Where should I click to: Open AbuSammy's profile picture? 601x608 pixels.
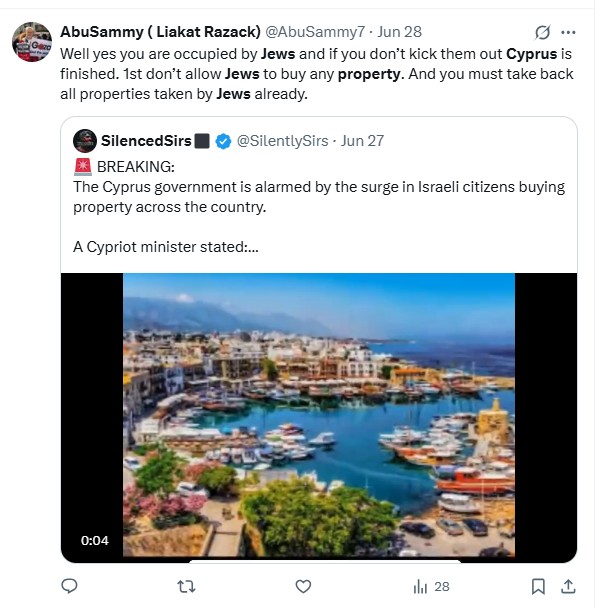31,41
